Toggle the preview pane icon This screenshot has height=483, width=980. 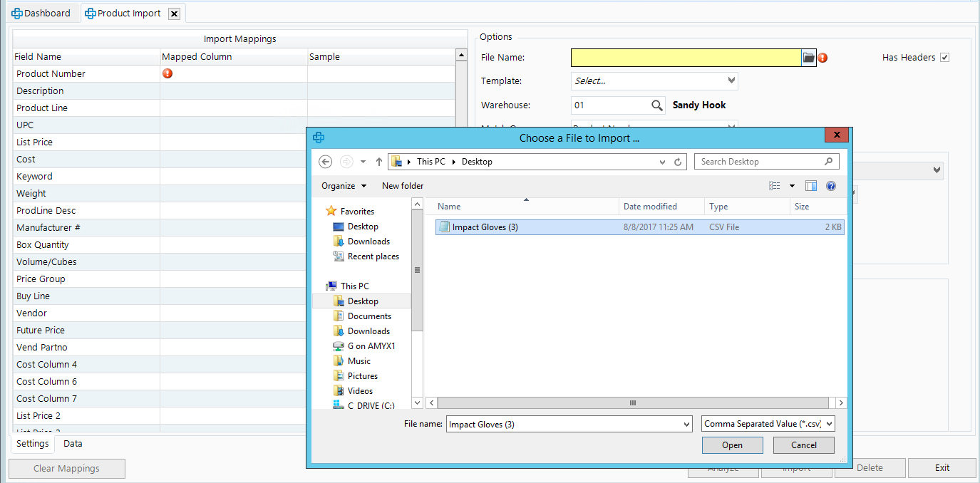point(811,186)
